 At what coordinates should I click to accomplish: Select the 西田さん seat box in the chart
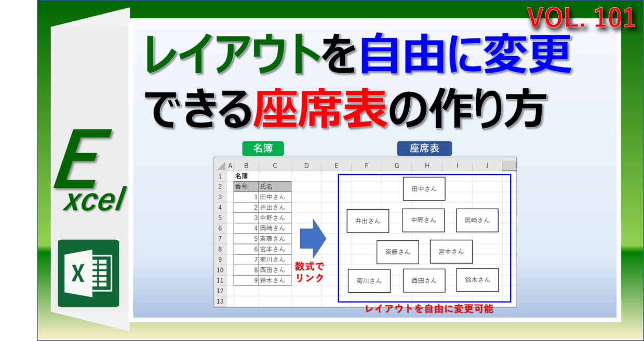pos(424,280)
